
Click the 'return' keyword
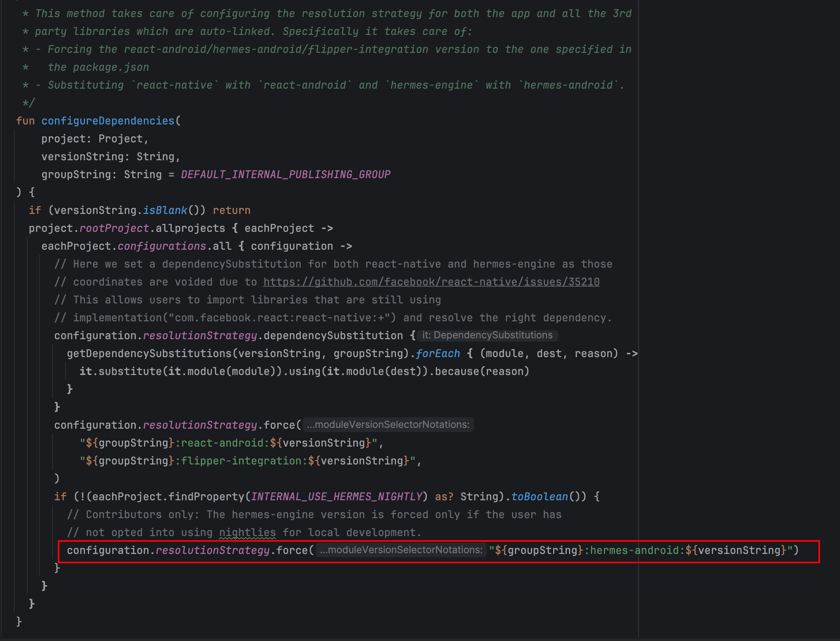[231, 210]
